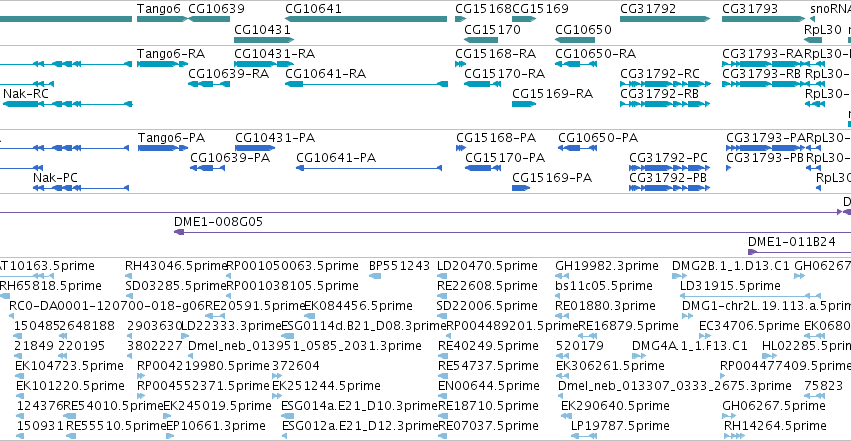Image resolution: width=851 pixels, height=441 pixels.
Task: Open the RP004489201.5prime EST label
Action: (512, 326)
